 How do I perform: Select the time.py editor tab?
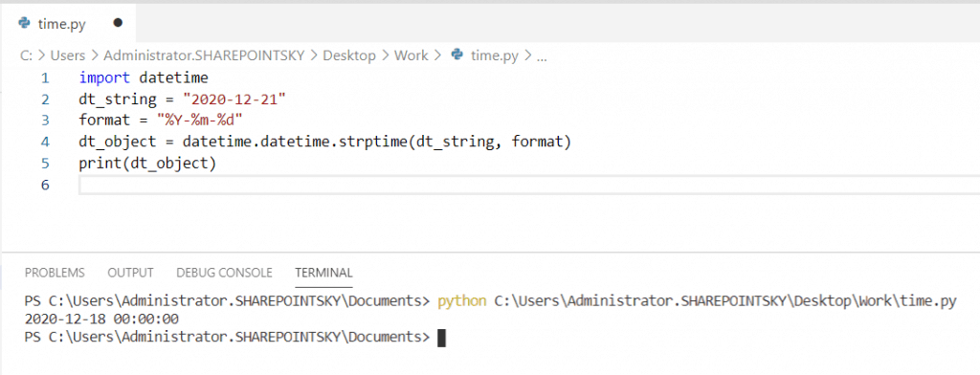tap(68, 24)
